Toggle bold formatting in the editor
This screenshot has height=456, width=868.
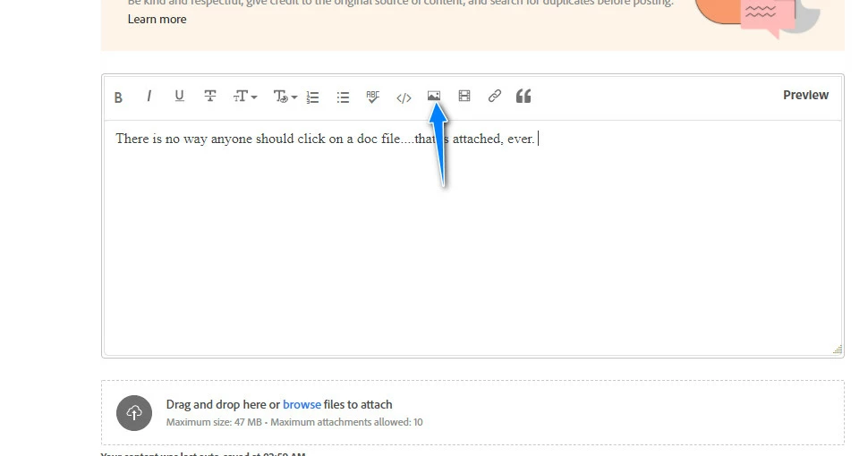pyautogui.click(x=118, y=97)
